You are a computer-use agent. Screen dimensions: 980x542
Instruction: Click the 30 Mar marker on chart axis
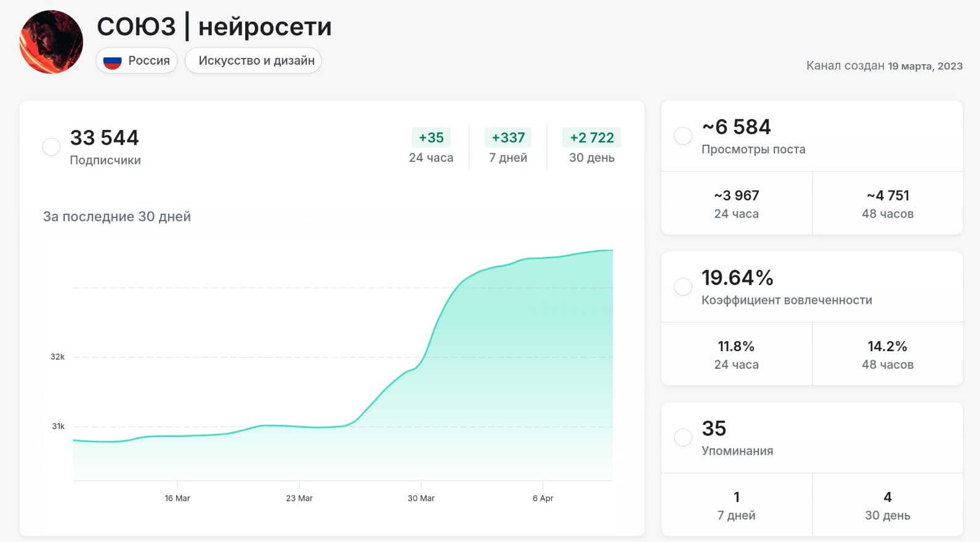421,498
